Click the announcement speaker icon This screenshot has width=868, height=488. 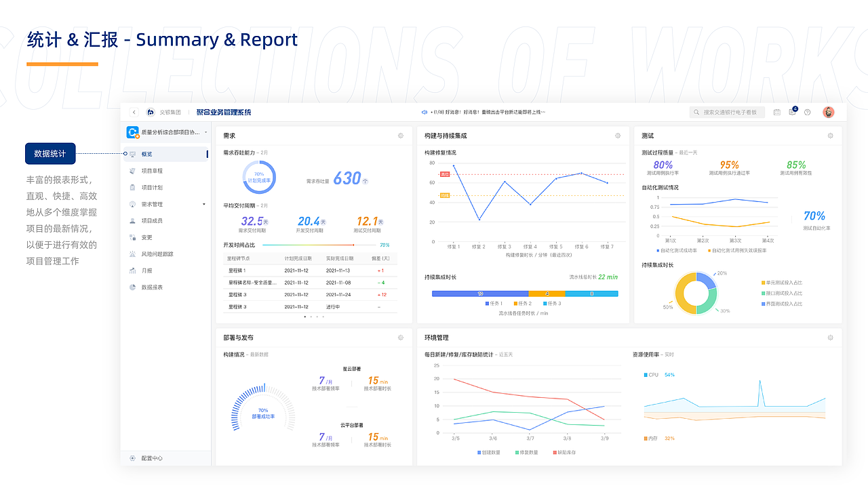tap(425, 112)
